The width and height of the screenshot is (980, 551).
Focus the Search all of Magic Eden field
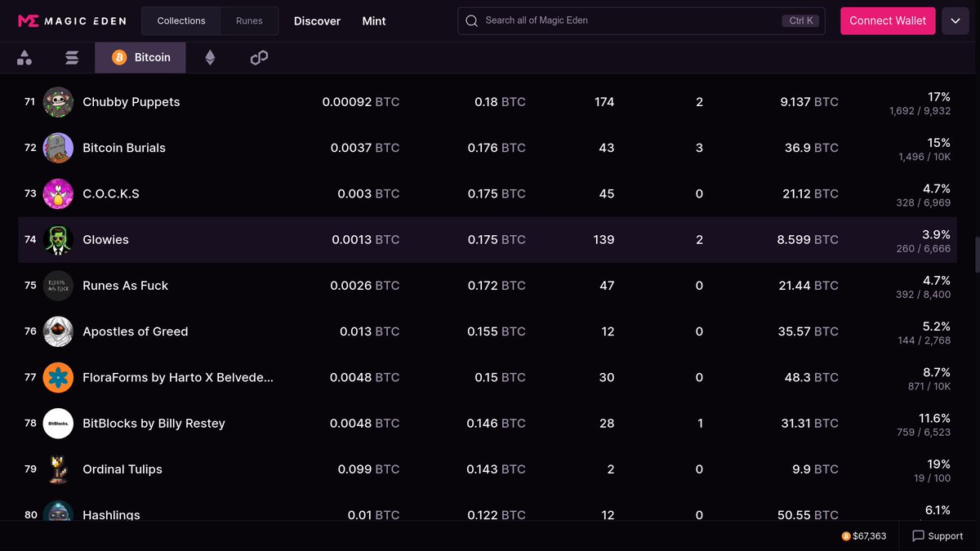(x=641, y=21)
